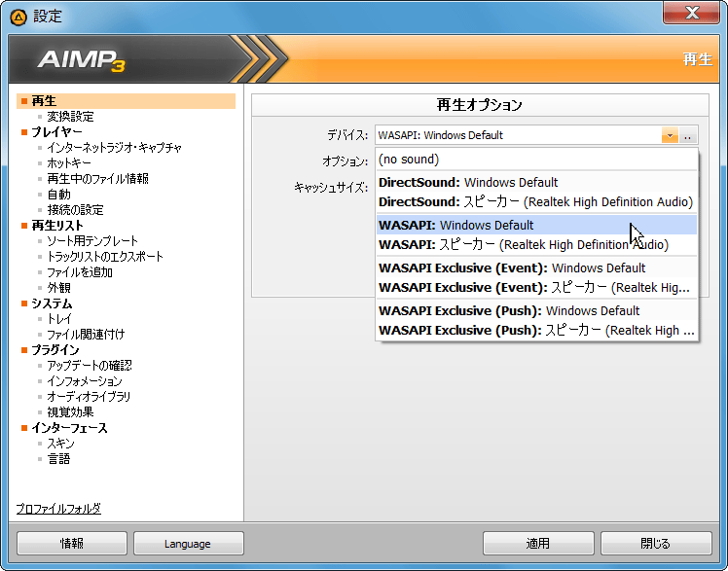The height and width of the screenshot is (571, 728).
Task: Select the 再生リスト category
Action: (x=57, y=226)
